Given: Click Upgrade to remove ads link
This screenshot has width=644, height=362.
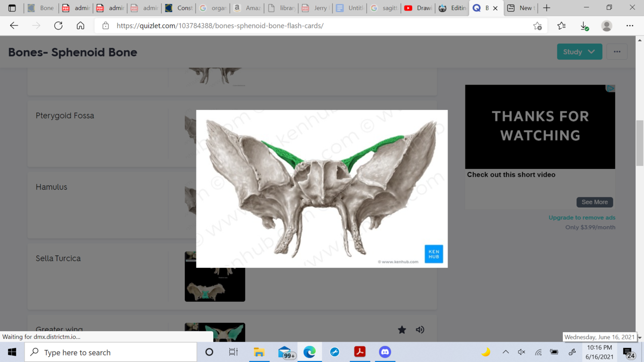Looking at the screenshot, I should (x=582, y=218).
